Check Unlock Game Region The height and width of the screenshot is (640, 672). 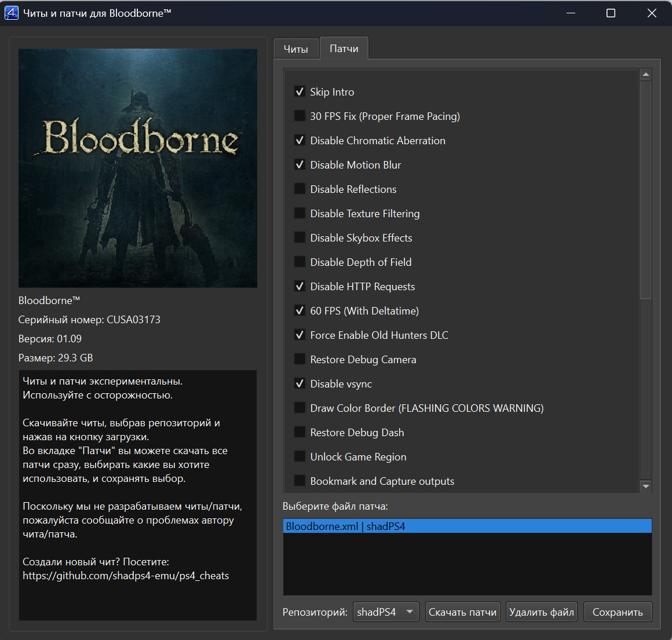300,456
